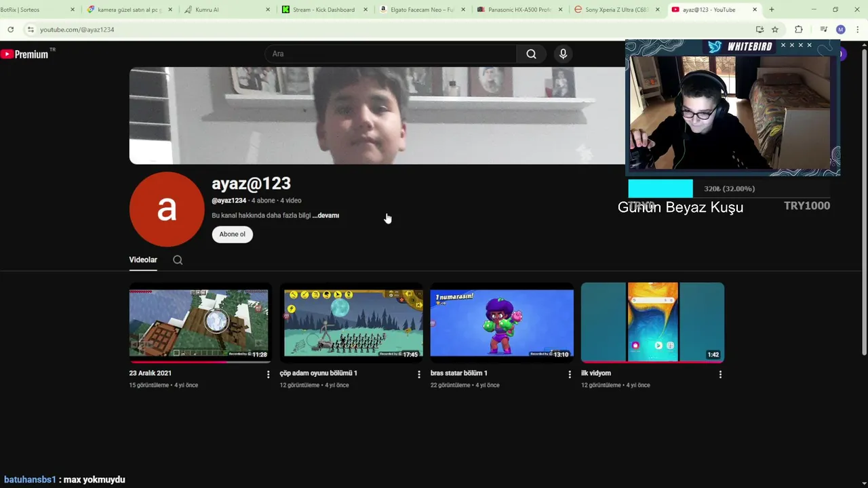Open the options menu for 'ilk vidyom'
The image size is (868, 488).
720,374
